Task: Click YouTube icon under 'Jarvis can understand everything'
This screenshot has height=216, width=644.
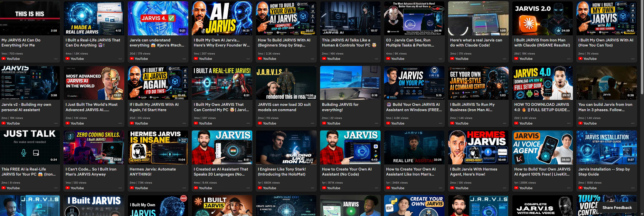Action: (132, 59)
